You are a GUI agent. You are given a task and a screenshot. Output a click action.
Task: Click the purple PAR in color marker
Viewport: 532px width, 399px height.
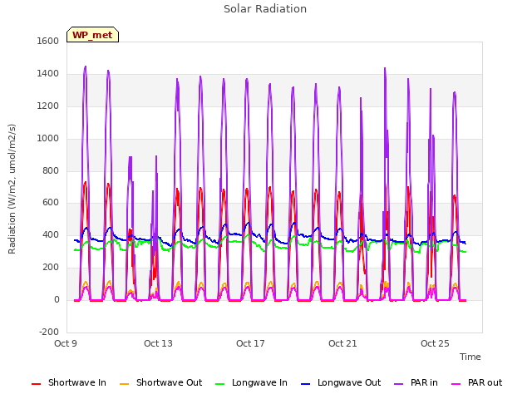(x=399, y=384)
